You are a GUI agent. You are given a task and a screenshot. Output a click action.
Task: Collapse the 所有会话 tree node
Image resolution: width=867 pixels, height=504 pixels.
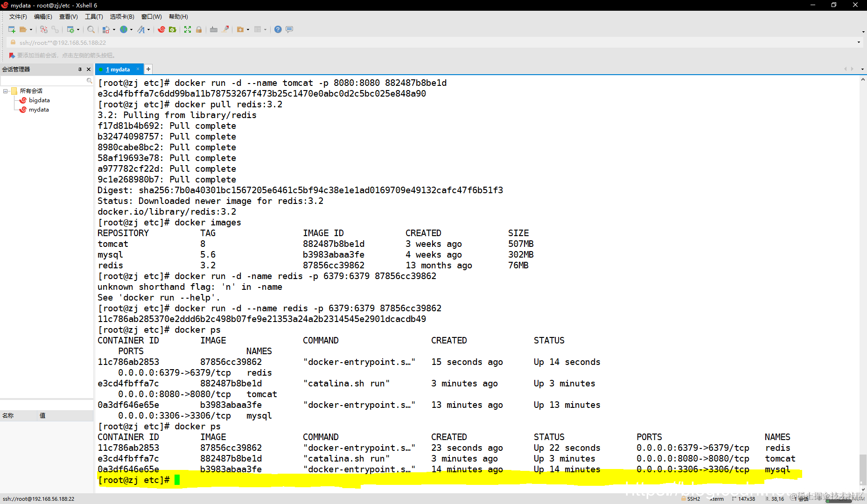tap(5, 91)
